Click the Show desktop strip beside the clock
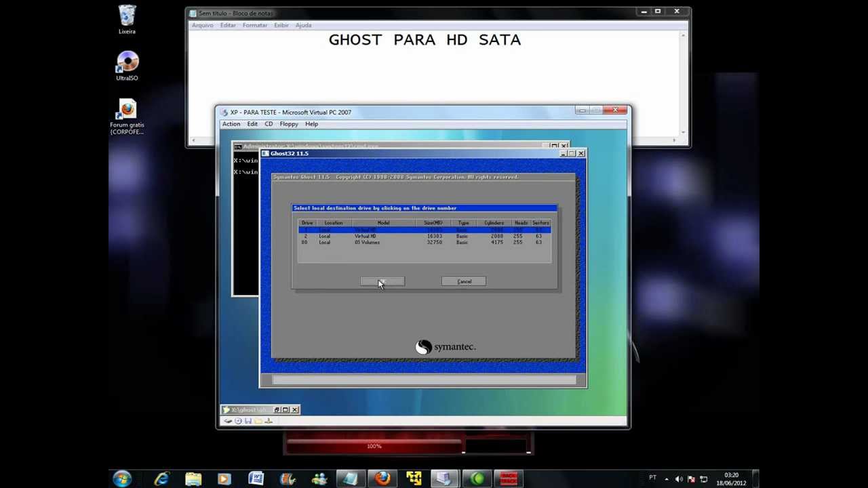Viewport: 868px width, 488px height. (x=755, y=479)
